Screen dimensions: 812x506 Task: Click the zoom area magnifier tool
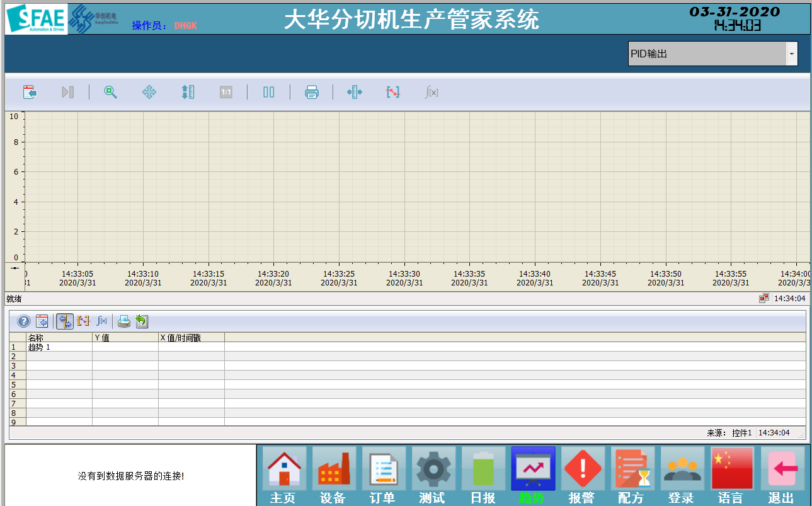coord(111,92)
